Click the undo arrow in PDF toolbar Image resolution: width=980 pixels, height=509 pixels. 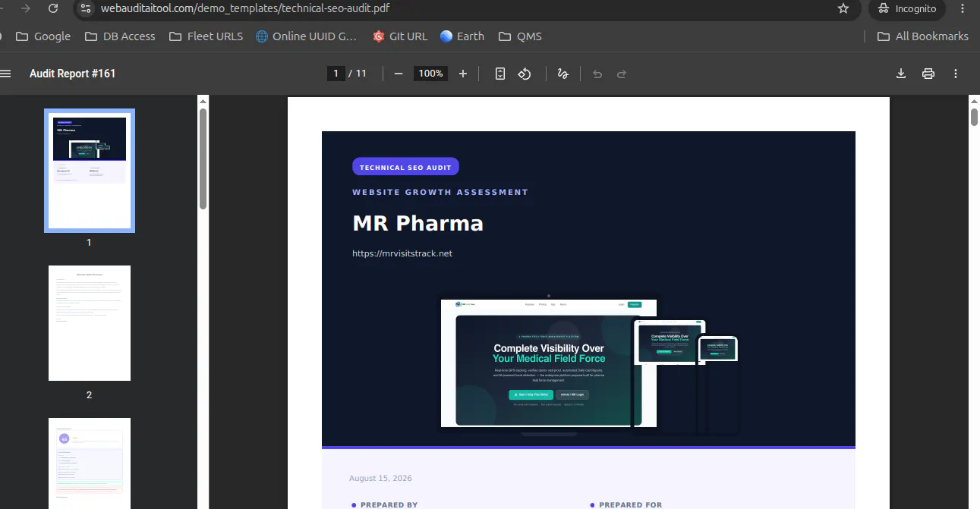[597, 74]
